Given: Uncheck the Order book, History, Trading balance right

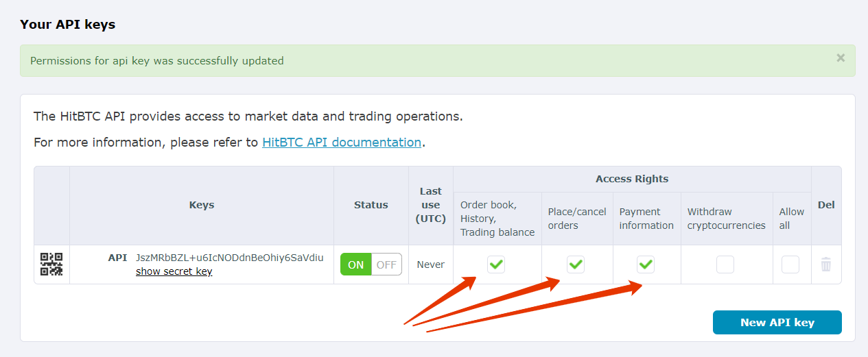Looking at the screenshot, I should coord(496,264).
